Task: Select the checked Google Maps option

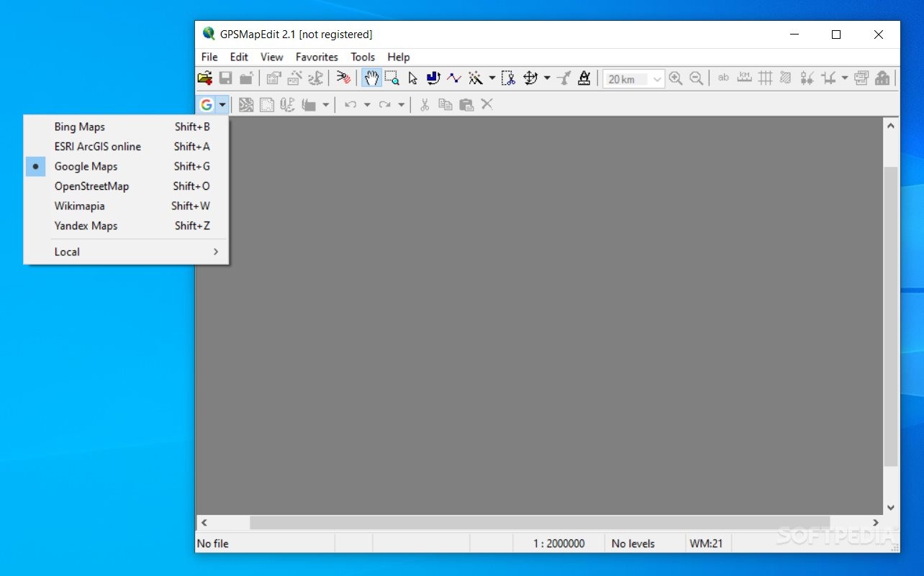Action: tap(126, 166)
